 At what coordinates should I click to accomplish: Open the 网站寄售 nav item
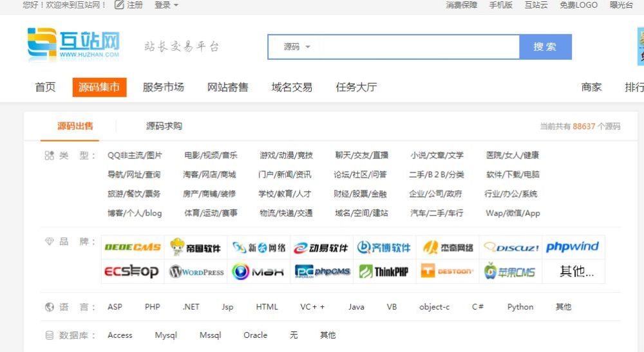coord(227,87)
